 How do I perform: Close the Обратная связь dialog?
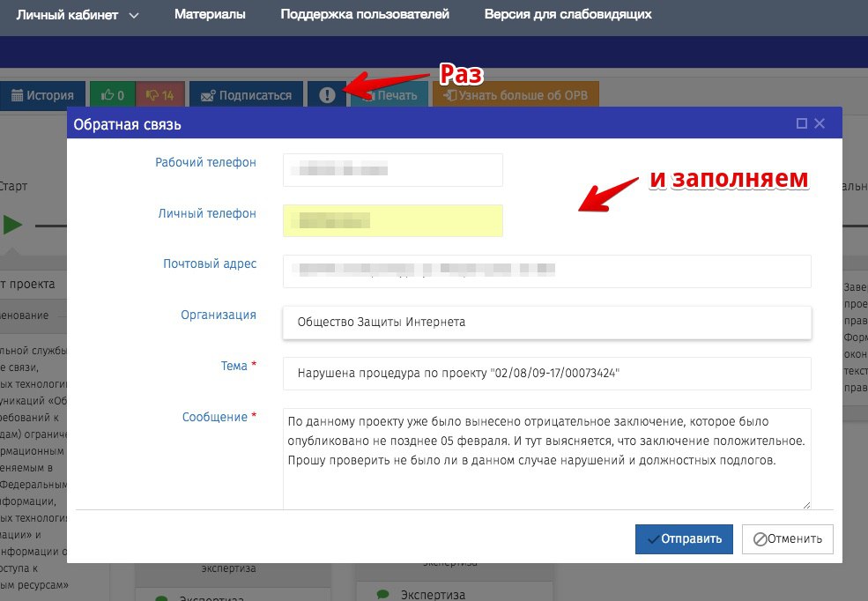point(820,123)
